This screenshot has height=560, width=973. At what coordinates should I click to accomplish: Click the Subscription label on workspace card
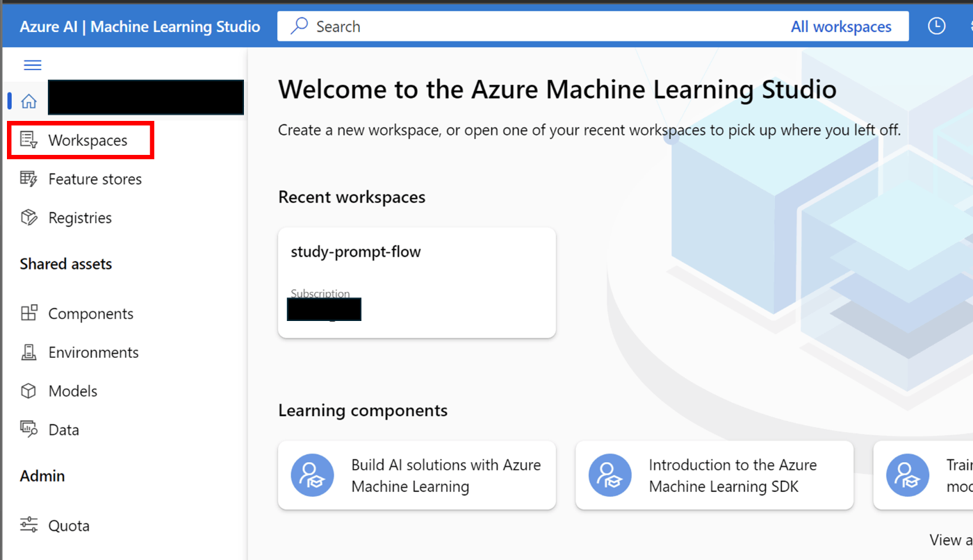pos(320,293)
